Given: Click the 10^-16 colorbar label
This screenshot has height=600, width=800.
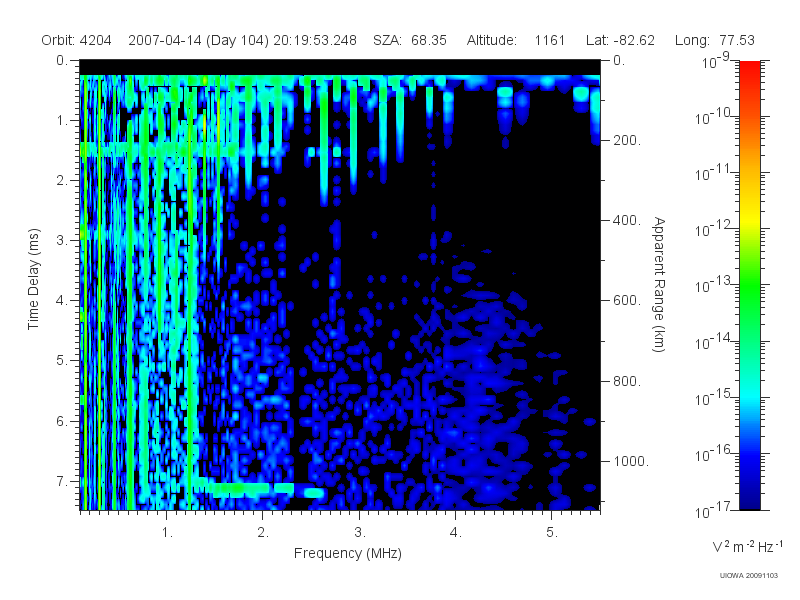Looking at the screenshot, I should [714, 454].
